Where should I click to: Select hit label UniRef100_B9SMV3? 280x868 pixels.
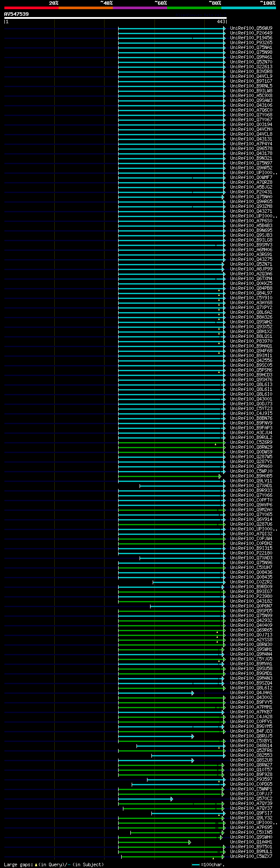coord(251,245)
